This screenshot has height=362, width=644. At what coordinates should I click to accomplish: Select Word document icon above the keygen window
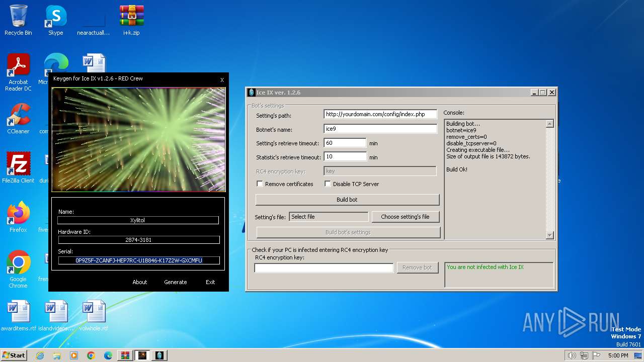click(x=94, y=63)
